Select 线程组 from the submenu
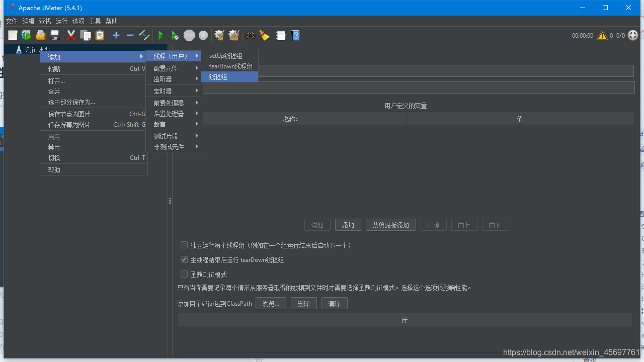 [229, 77]
